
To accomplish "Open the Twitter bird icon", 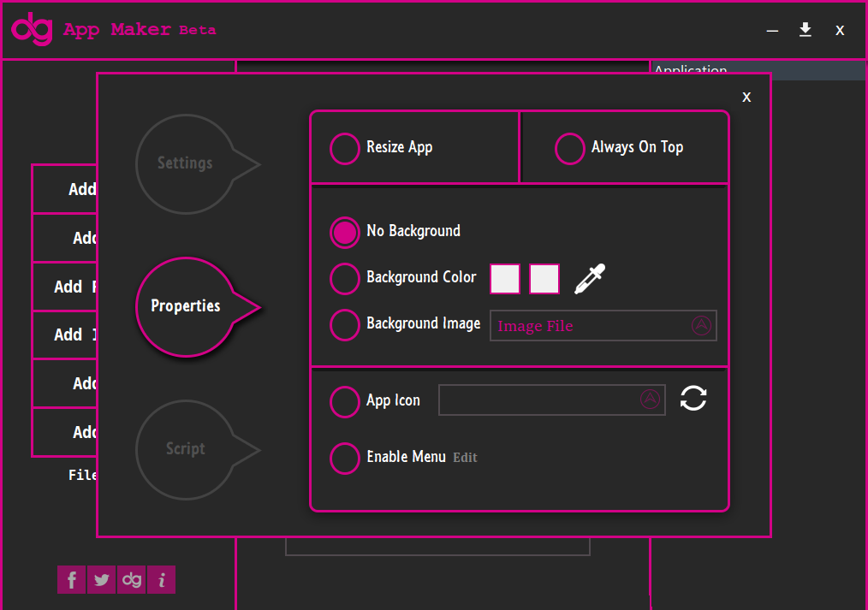I will [101, 579].
